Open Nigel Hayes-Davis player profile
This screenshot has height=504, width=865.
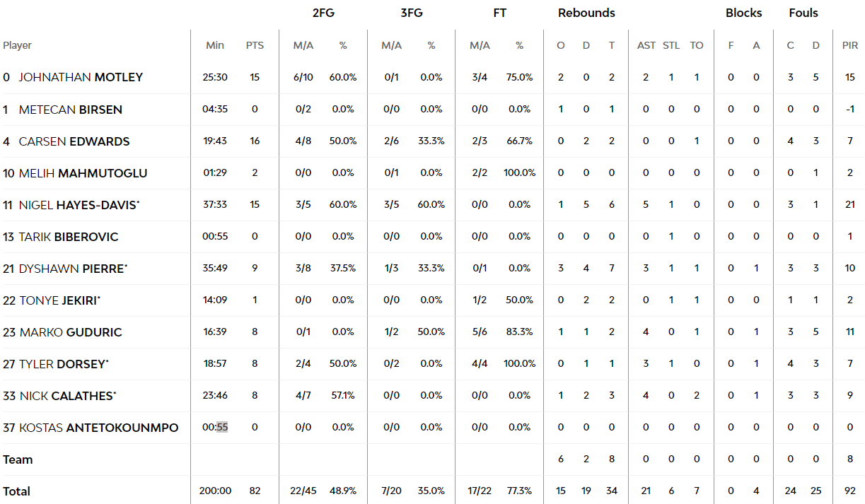(79, 205)
